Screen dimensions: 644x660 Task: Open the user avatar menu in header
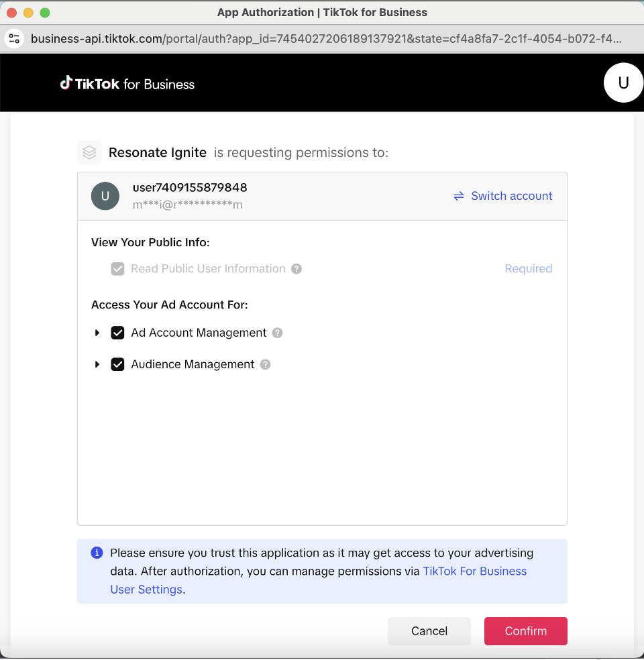623,82
